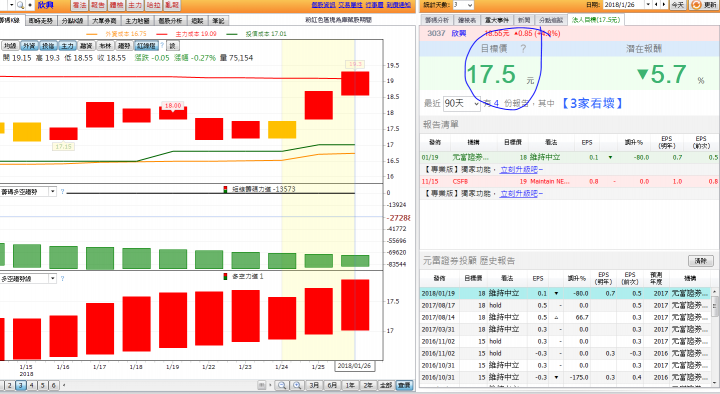
Task: Switch to the 重大事件 tab
Action: tap(497, 20)
